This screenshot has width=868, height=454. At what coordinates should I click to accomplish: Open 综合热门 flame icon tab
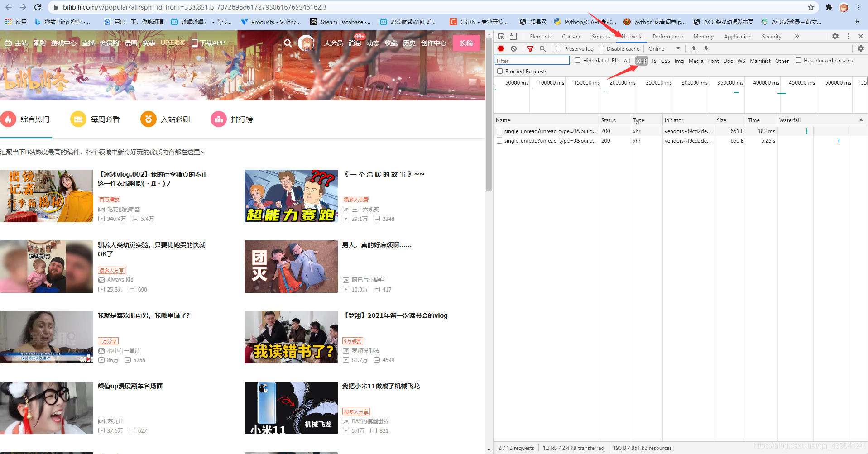coord(8,119)
